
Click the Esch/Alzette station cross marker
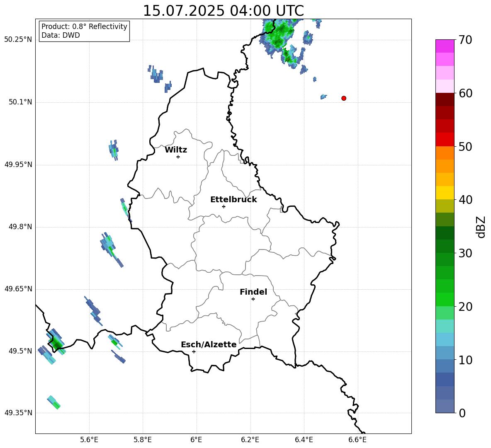point(194,351)
